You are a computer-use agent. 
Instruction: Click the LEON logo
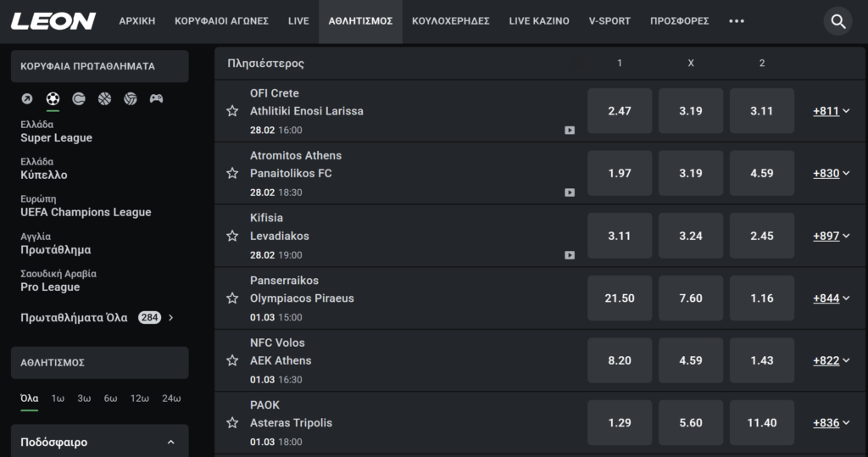(x=53, y=21)
